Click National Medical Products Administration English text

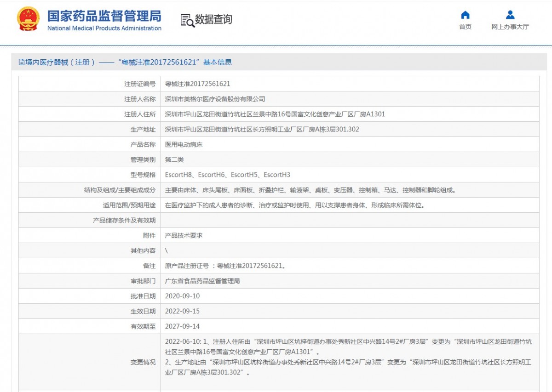[x=104, y=28]
